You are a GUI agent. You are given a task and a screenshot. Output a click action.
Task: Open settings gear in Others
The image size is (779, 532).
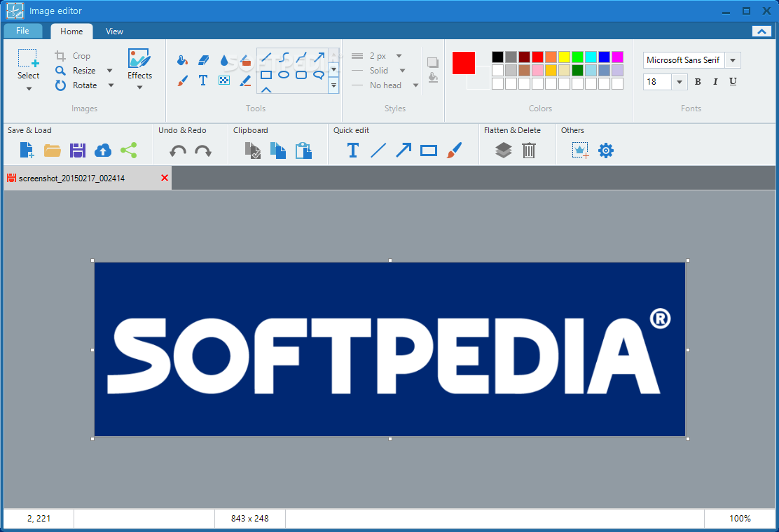pos(605,150)
